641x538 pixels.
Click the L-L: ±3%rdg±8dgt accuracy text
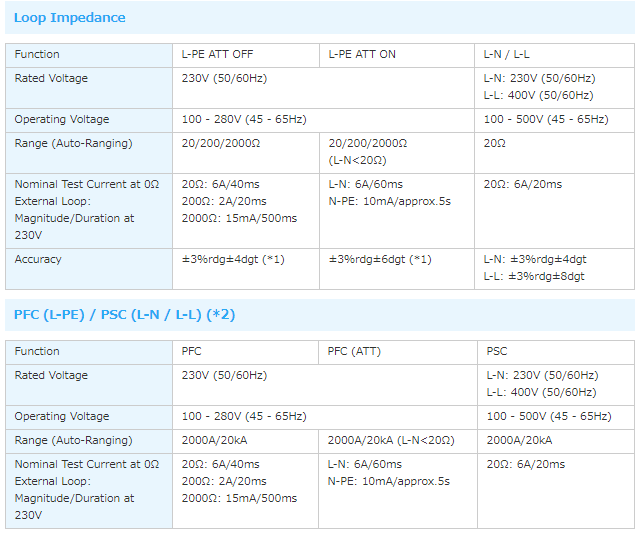(534, 276)
